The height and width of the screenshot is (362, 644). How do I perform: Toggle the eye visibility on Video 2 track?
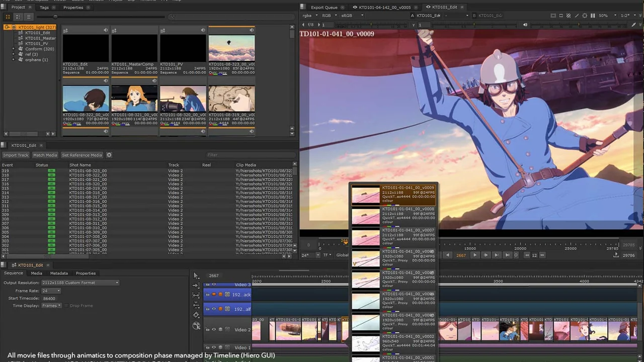(214, 330)
